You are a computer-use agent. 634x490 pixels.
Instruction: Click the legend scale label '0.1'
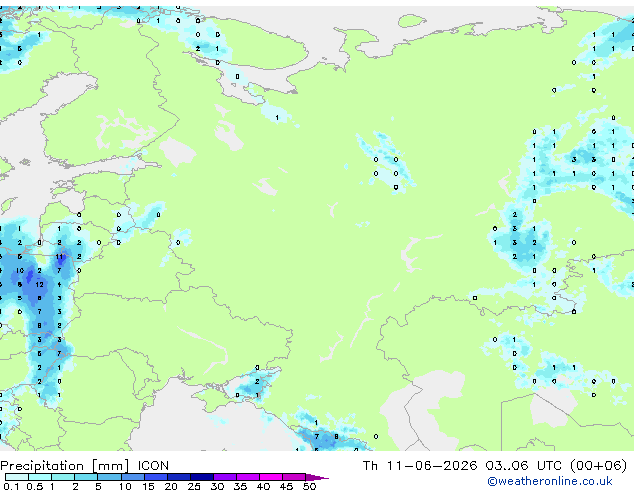coord(11,486)
